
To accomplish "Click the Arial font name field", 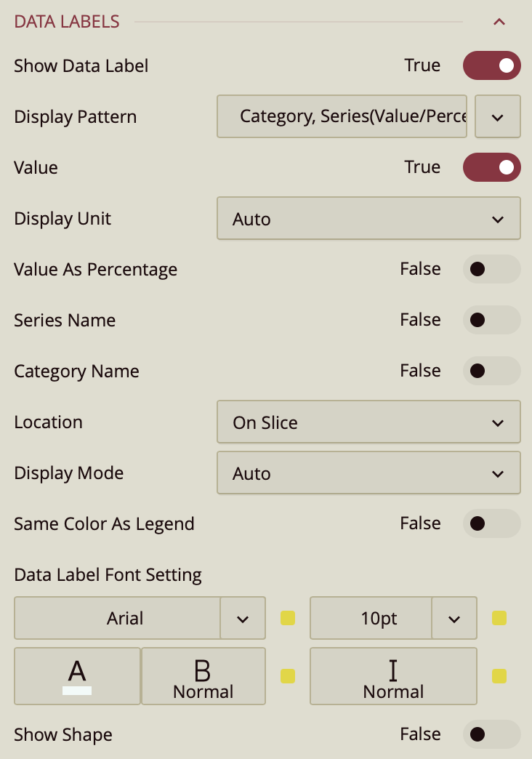I will 118,619.
